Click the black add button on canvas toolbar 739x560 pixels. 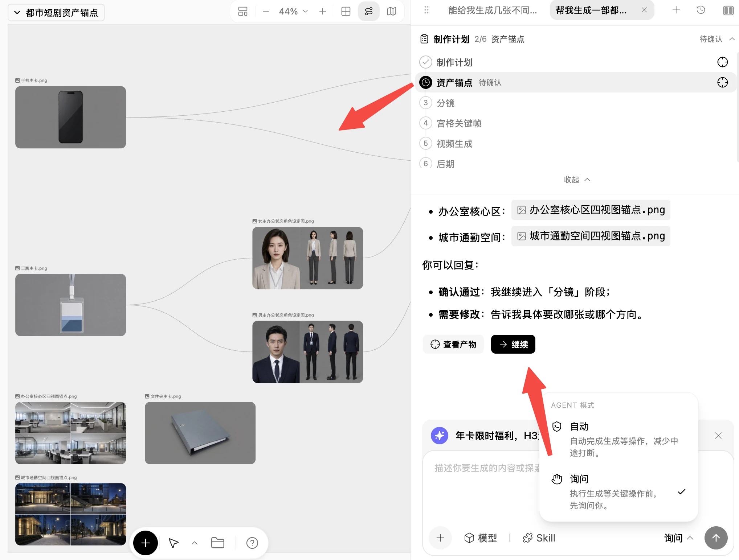[x=146, y=543]
